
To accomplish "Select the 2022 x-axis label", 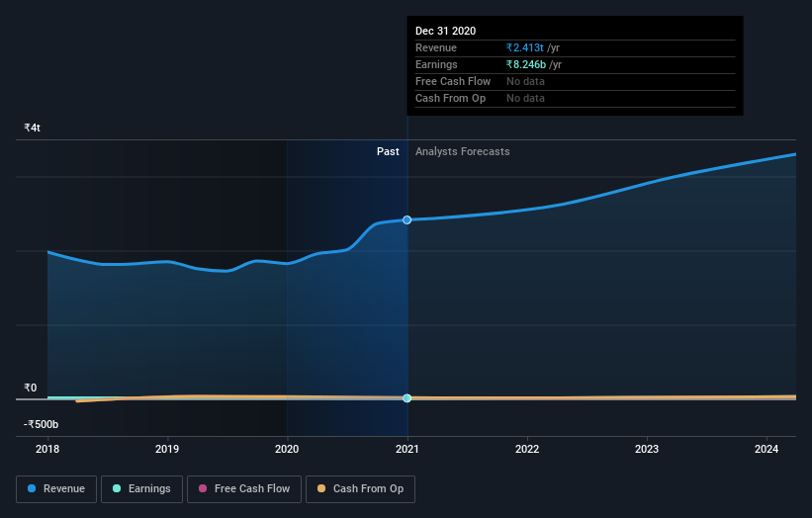I will click(x=527, y=449).
